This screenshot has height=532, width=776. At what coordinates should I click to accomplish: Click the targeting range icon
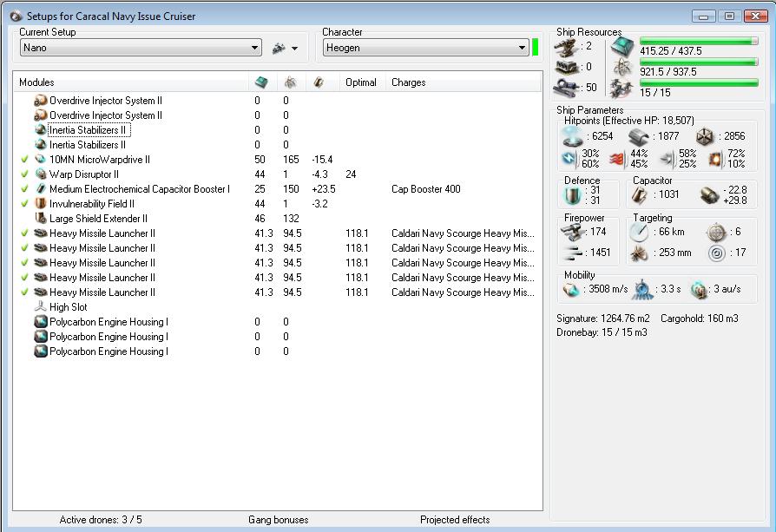point(638,232)
